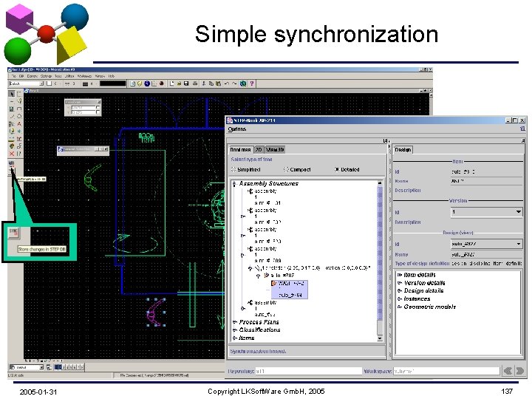This screenshot has width=532, height=399.
Task: Click the magenta selected sink in drawing
Action: point(156,313)
